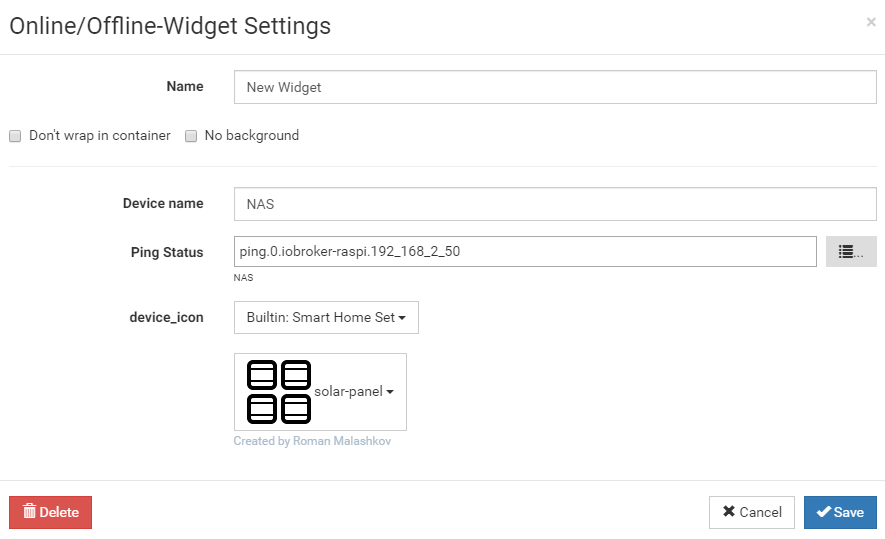Click the solar-panel icon preview image
Viewport: 885px width, 539px height.
279,391
